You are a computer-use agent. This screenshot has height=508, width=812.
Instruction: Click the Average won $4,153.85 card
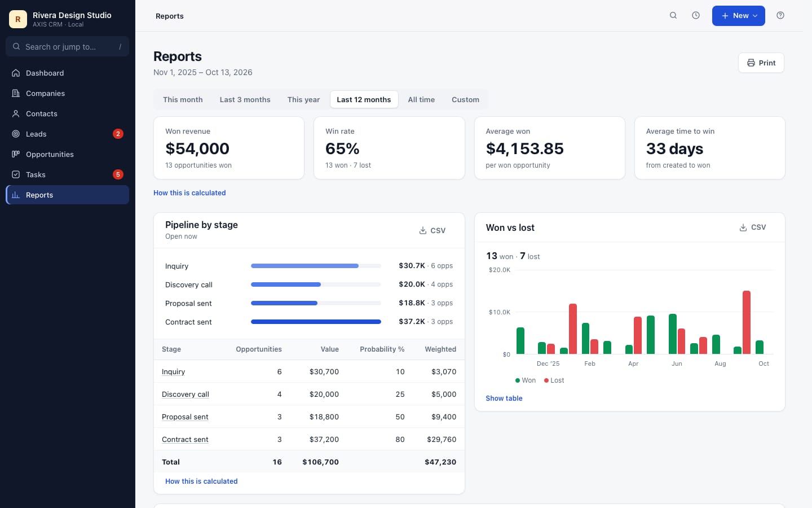coord(550,148)
